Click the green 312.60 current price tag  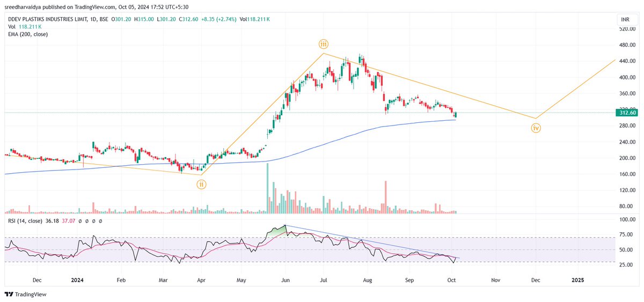click(626, 113)
